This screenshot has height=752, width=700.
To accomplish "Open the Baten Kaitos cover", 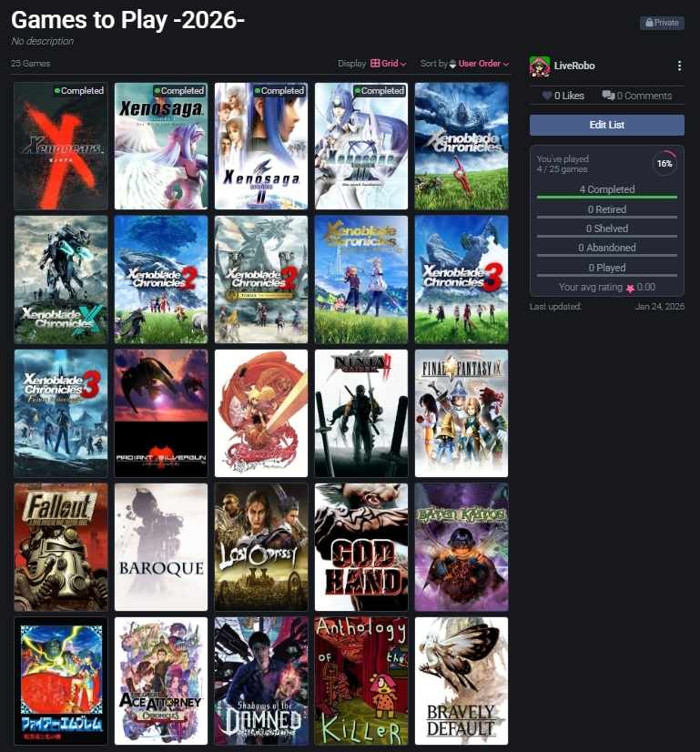I will tap(462, 547).
